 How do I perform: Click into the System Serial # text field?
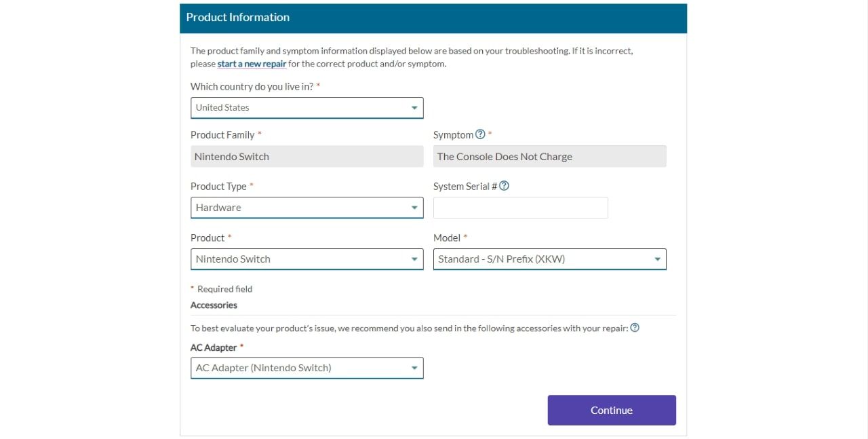(x=520, y=208)
